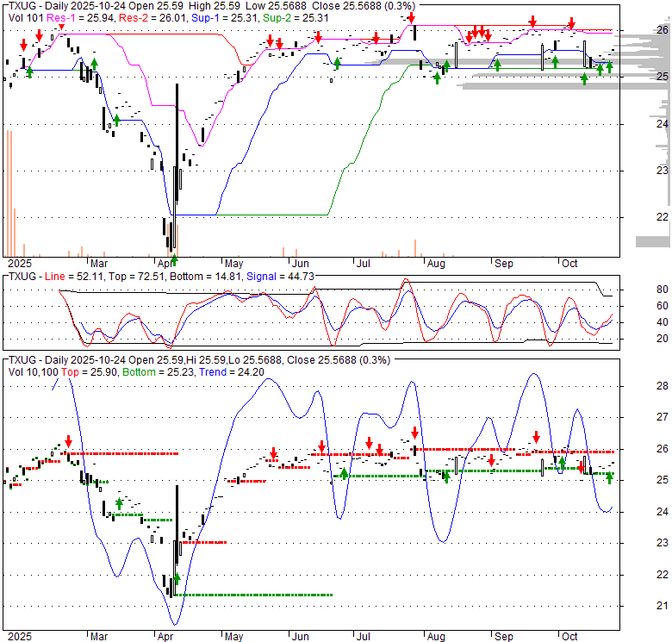Click green arrow in mid-March on bottom chart

pyautogui.click(x=119, y=503)
